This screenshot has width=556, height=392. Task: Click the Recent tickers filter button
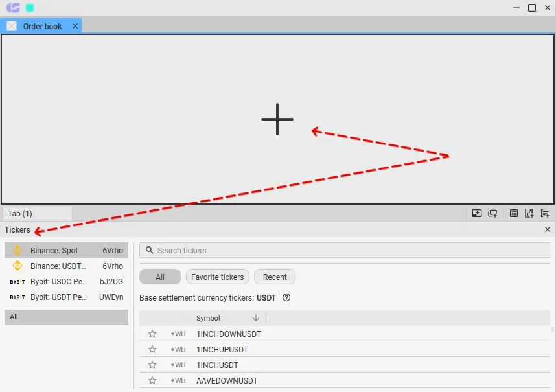pos(275,277)
